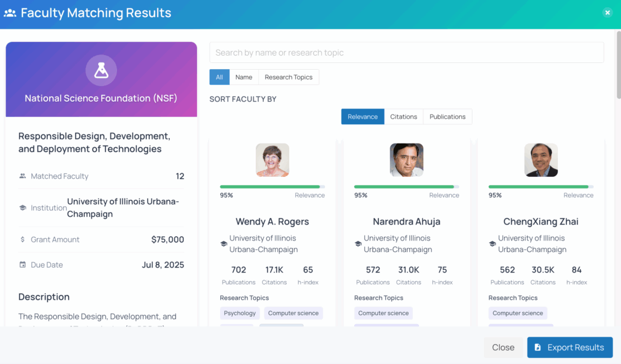Click the calendar icon beside Due Date
This screenshot has width=621, height=364.
click(x=22, y=265)
